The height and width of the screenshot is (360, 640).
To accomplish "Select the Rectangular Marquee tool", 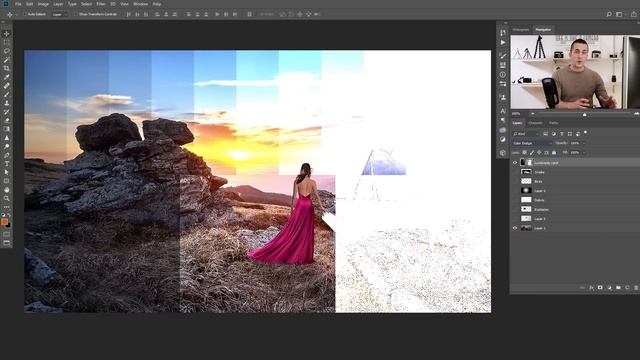I will [x=7, y=42].
